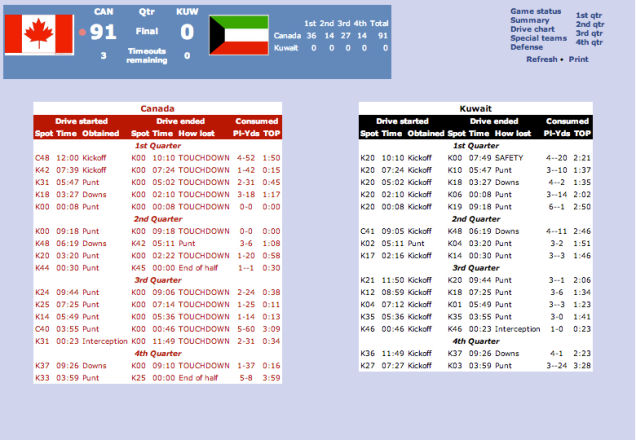The height and width of the screenshot is (440, 636).
Task: Select the Kuwait drive table title
Action: coord(475,109)
